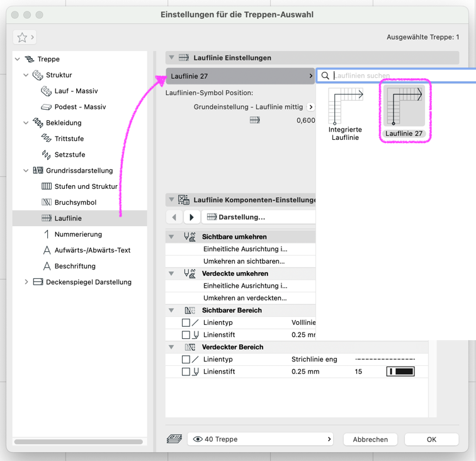This screenshot has height=461, width=476.
Task: Select the Bruchsymbol icon
Action: 47,202
